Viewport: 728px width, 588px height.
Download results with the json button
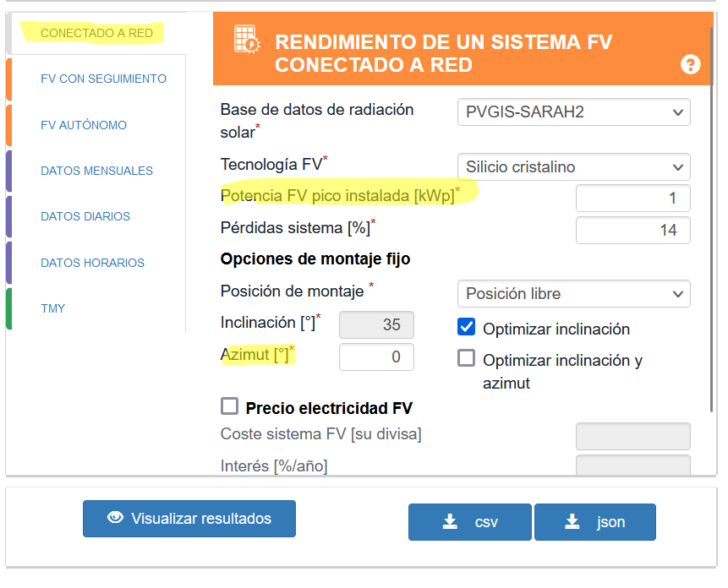point(595,522)
